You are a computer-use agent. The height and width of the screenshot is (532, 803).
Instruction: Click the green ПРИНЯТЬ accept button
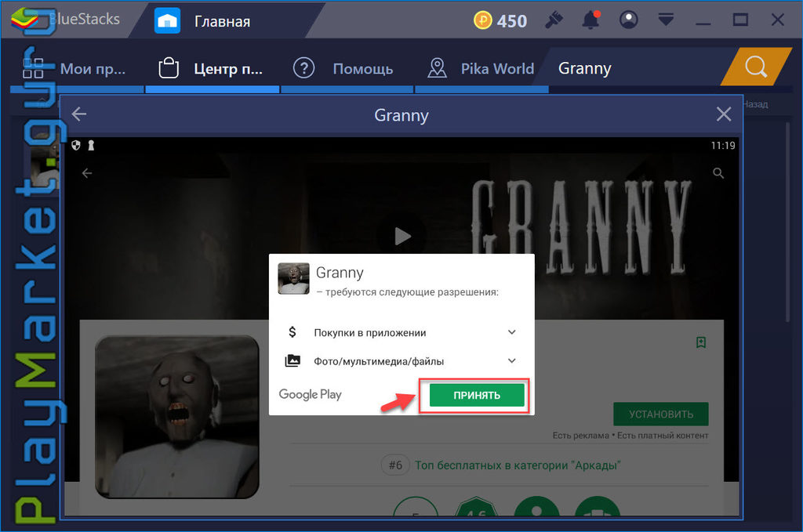[x=476, y=395]
